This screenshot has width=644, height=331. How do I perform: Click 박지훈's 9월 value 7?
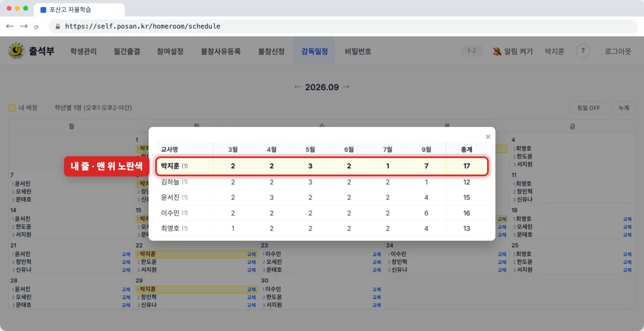coord(426,166)
